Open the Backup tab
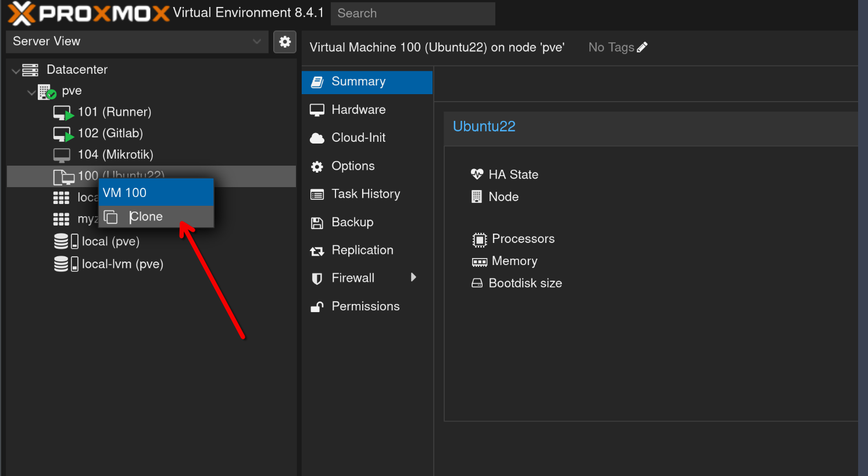868x476 pixels. click(x=367, y=223)
